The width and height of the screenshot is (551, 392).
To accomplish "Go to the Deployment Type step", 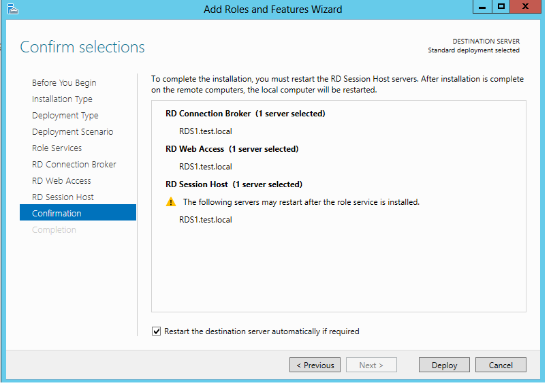I will [65, 116].
